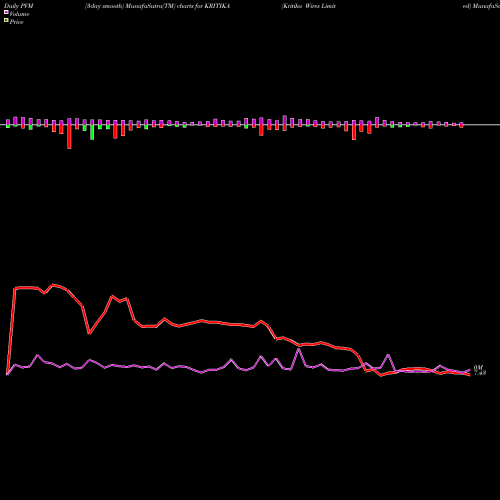Screen dimensions: 500x500
Task: Click the tallest green bar in the bar chart
Action: [x=92, y=132]
